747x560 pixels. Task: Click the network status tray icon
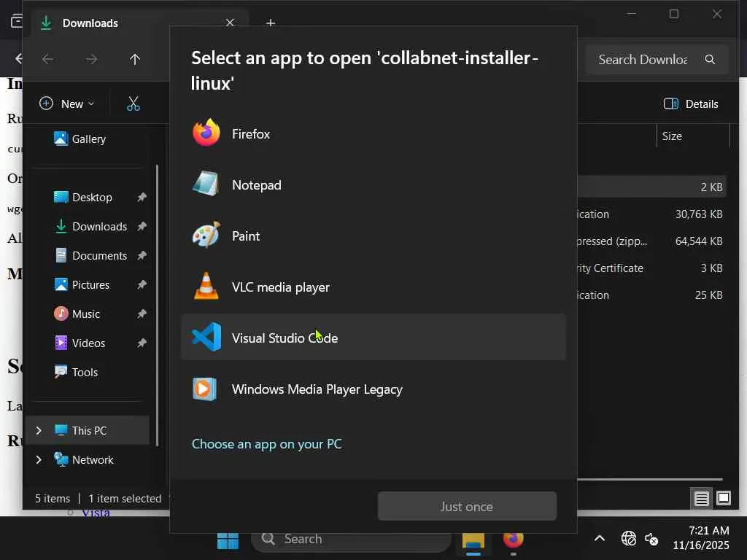click(x=629, y=539)
